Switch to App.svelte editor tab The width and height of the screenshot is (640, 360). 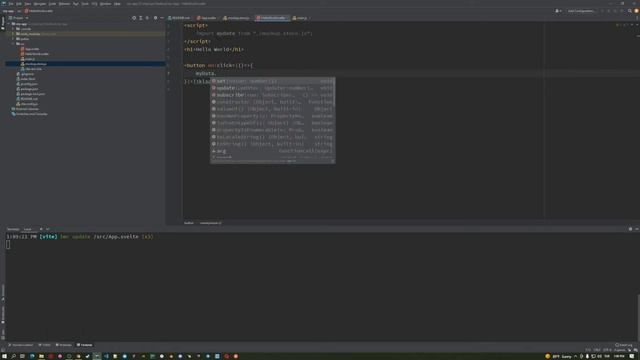tap(207, 18)
